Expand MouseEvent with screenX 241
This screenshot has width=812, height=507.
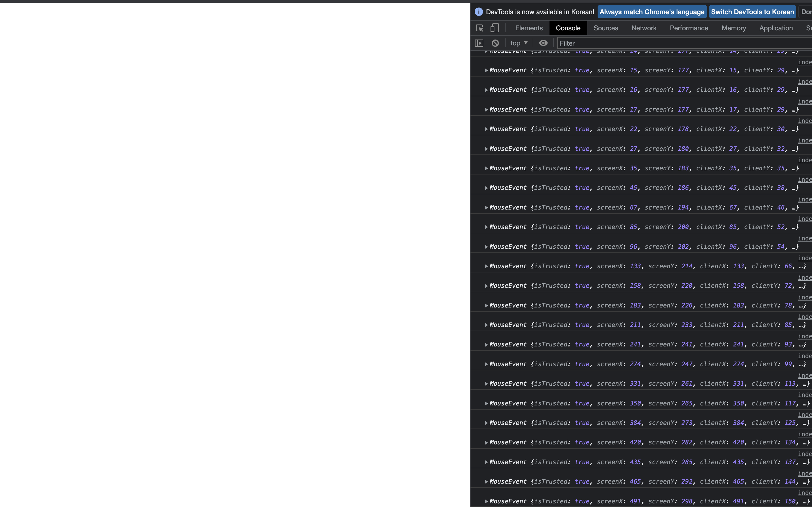[486, 345]
